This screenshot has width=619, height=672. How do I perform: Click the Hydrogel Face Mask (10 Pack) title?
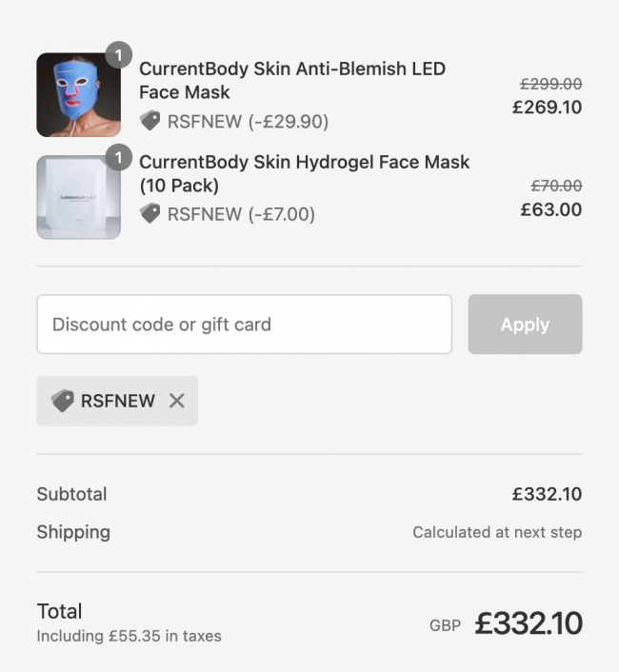pos(304,173)
